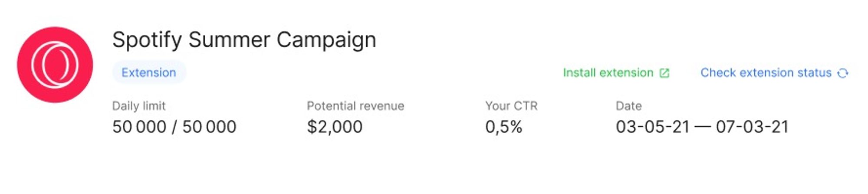Select the second 50 000 daily limit number
The width and height of the screenshot is (868, 194).
pyautogui.click(x=209, y=127)
